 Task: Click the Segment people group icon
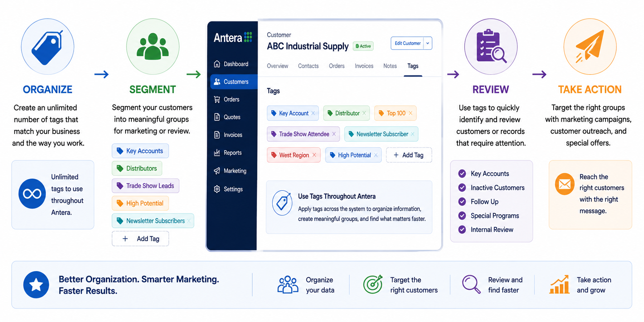(x=153, y=47)
